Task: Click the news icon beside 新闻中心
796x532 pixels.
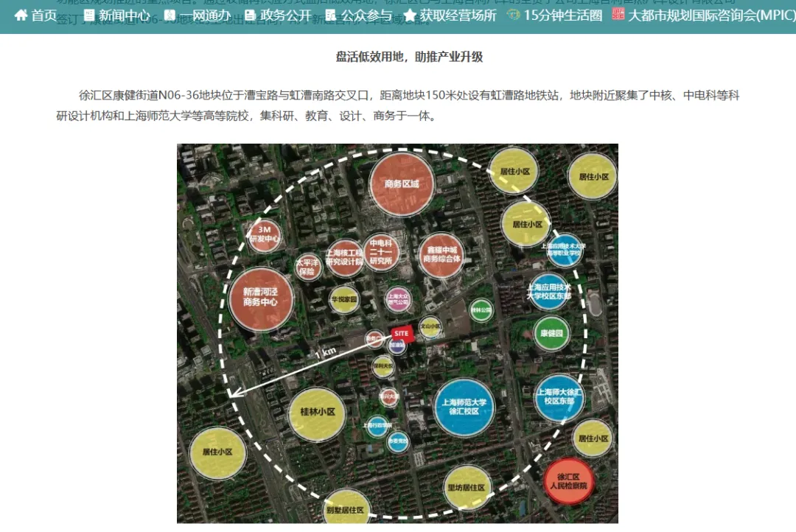Action: 89,15
